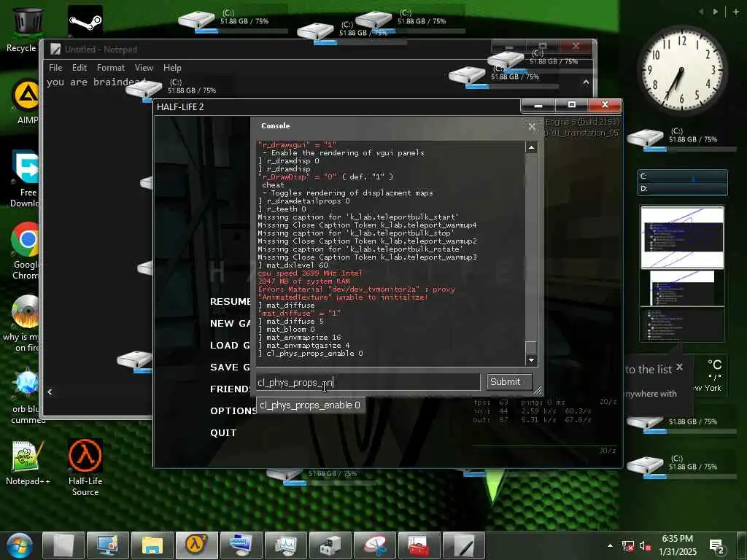The image size is (747, 560).
Task: Open the 'orb blu cummed' desktop icon
Action: coord(28,396)
